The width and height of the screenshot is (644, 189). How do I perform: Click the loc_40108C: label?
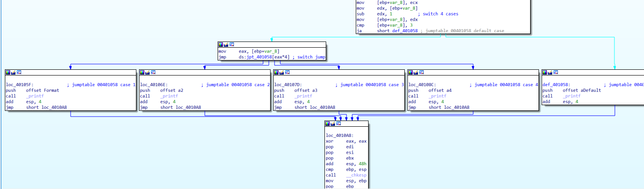423,85
